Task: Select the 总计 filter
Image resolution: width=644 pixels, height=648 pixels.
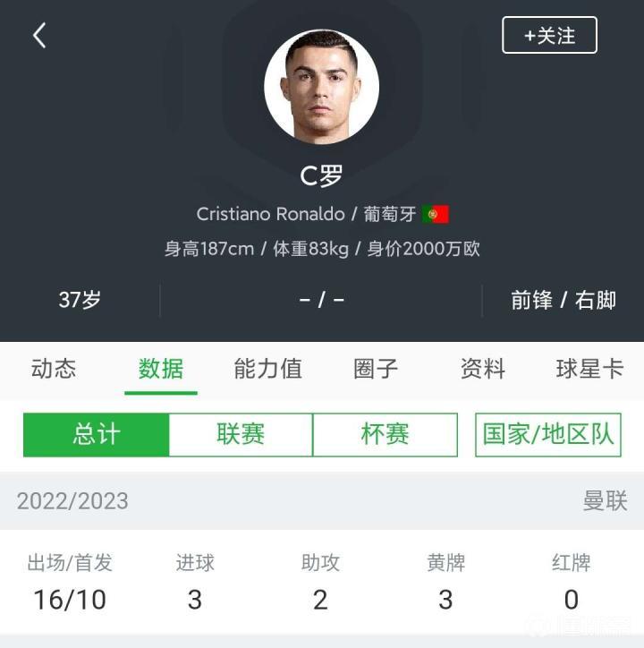Action: pos(97,435)
